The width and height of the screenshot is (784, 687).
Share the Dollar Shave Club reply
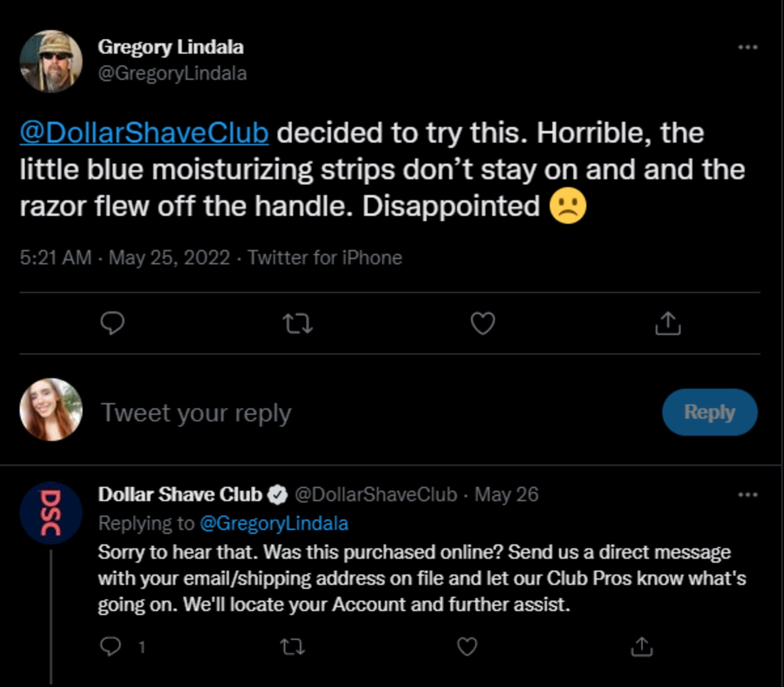tap(641, 647)
